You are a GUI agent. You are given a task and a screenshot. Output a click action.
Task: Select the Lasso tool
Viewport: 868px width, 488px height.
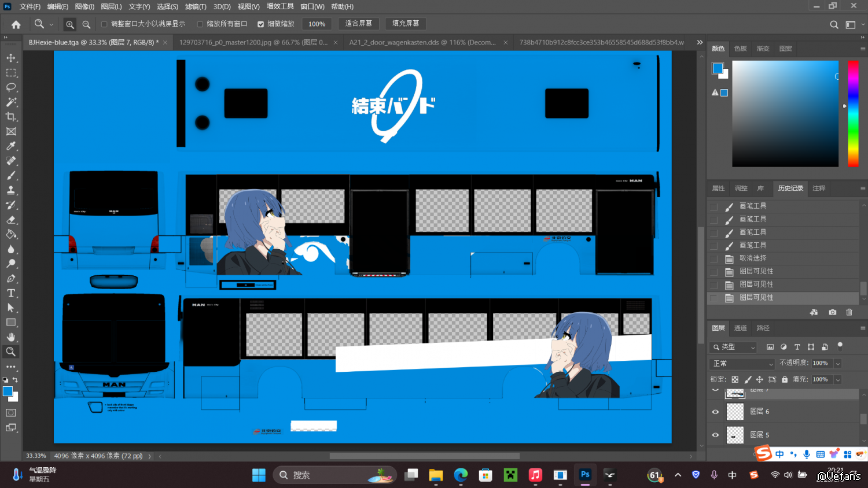[x=11, y=87]
